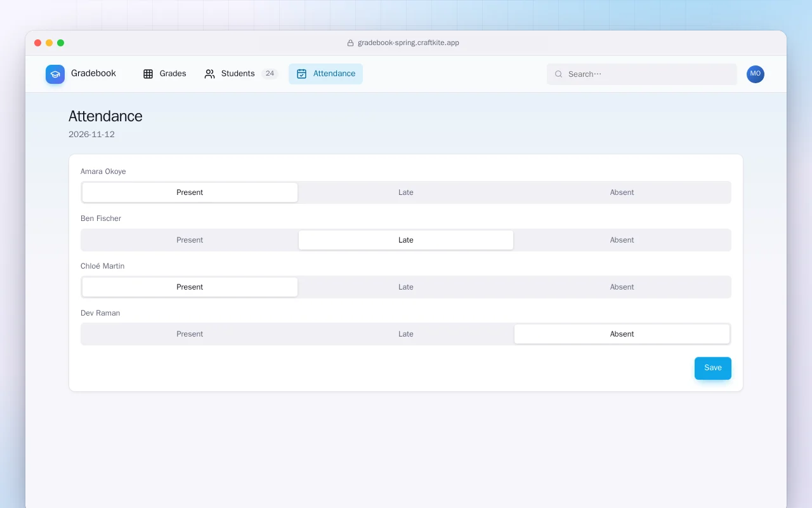Select Absent for Dev Raman
This screenshot has height=508, width=812.
click(x=622, y=334)
